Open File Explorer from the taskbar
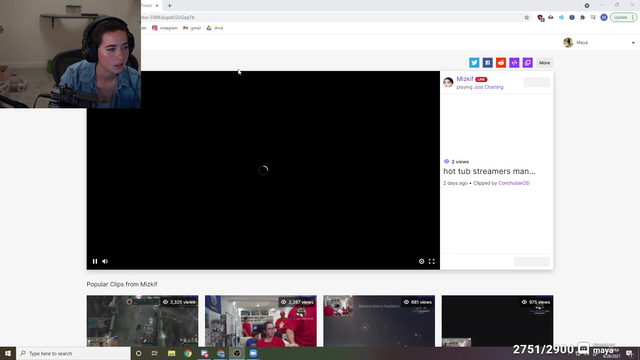Viewport: 640px width, 360px height. coord(171,353)
